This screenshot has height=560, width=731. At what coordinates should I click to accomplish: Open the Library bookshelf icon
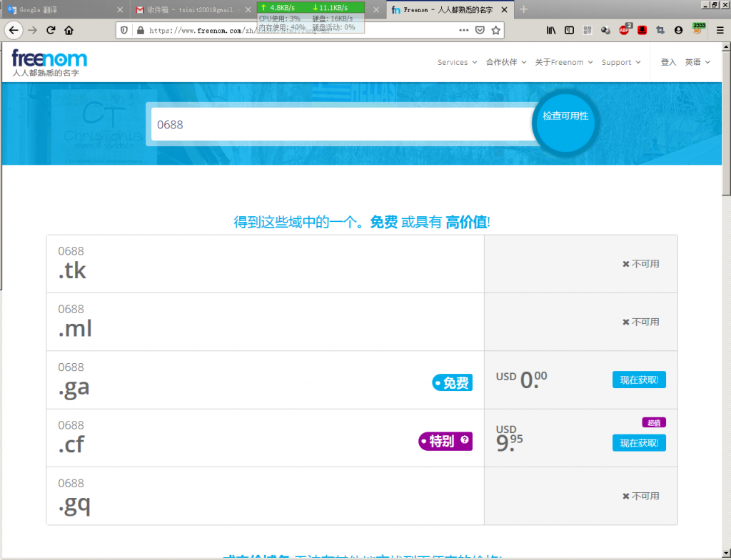551,30
